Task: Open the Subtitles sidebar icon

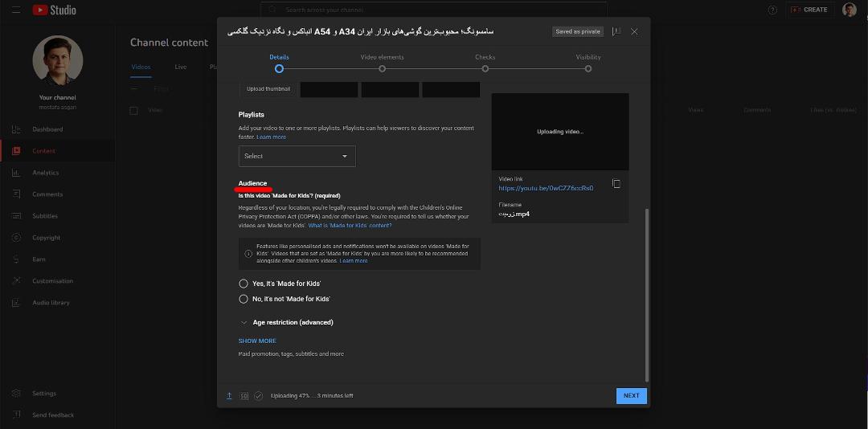Action: click(x=16, y=216)
